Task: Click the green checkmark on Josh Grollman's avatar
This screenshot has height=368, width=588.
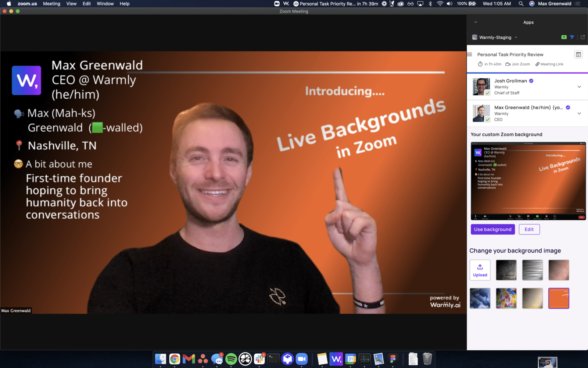Action: (487, 93)
